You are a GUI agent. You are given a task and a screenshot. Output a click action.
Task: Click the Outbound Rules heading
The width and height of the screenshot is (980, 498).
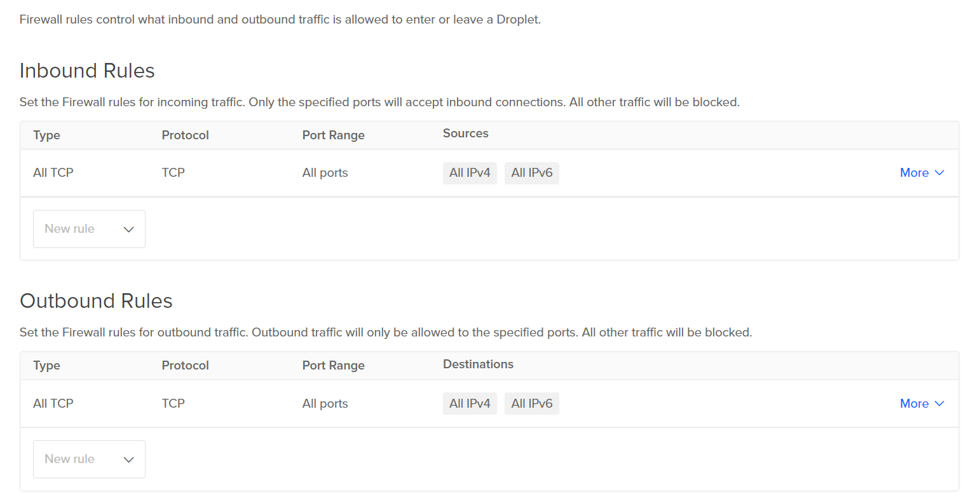96,301
